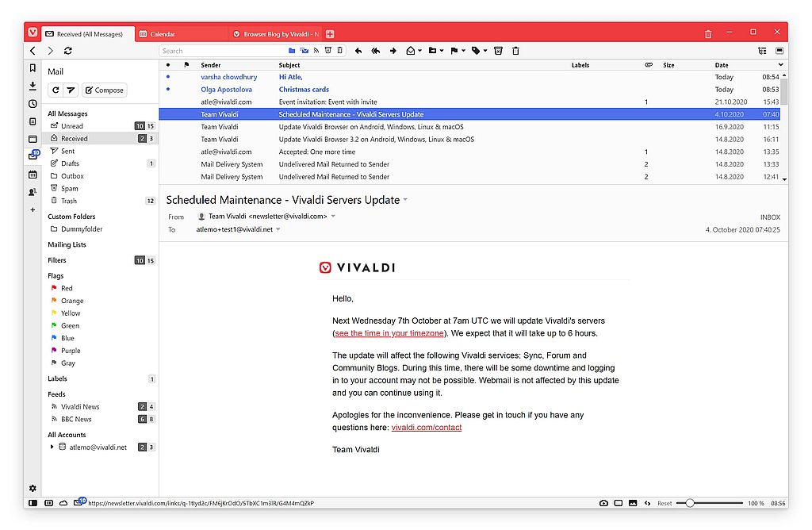Viewport: 812px width, 530px height.
Task: Toggle message view layout icon
Action: tap(780, 51)
